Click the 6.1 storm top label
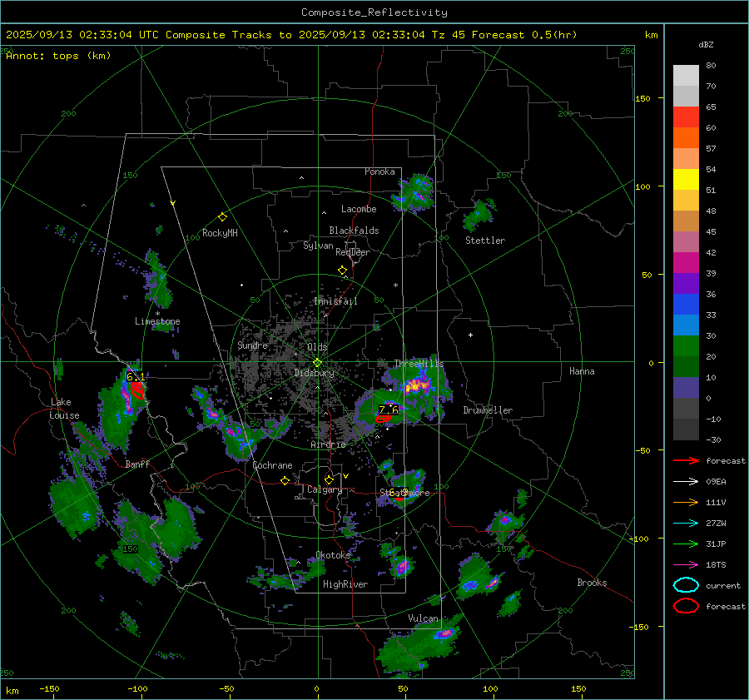Image resolution: width=749 pixels, height=700 pixels. pyautogui.click(x=136, y=376)
